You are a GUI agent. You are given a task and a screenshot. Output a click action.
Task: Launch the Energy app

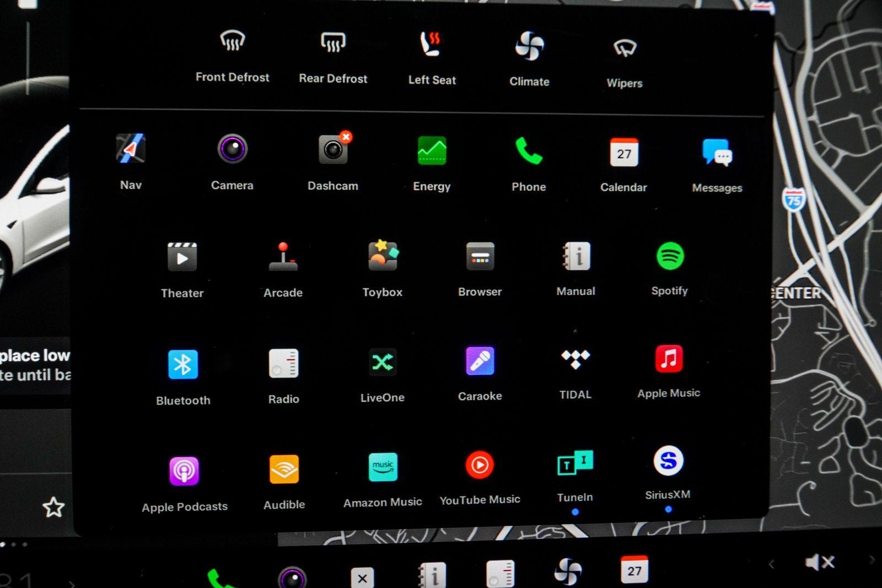432,151
